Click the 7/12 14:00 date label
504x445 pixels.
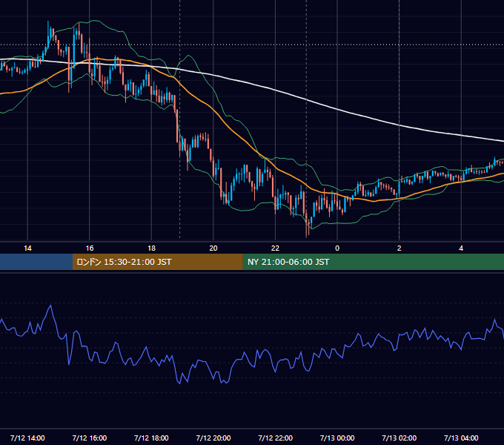pos(27,438)
